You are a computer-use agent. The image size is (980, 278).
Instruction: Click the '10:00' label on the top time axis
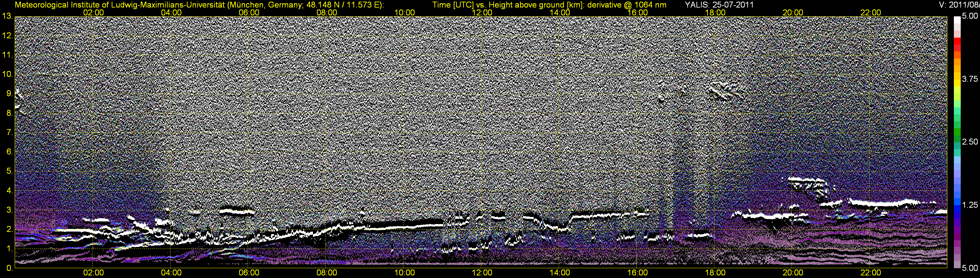404,12
